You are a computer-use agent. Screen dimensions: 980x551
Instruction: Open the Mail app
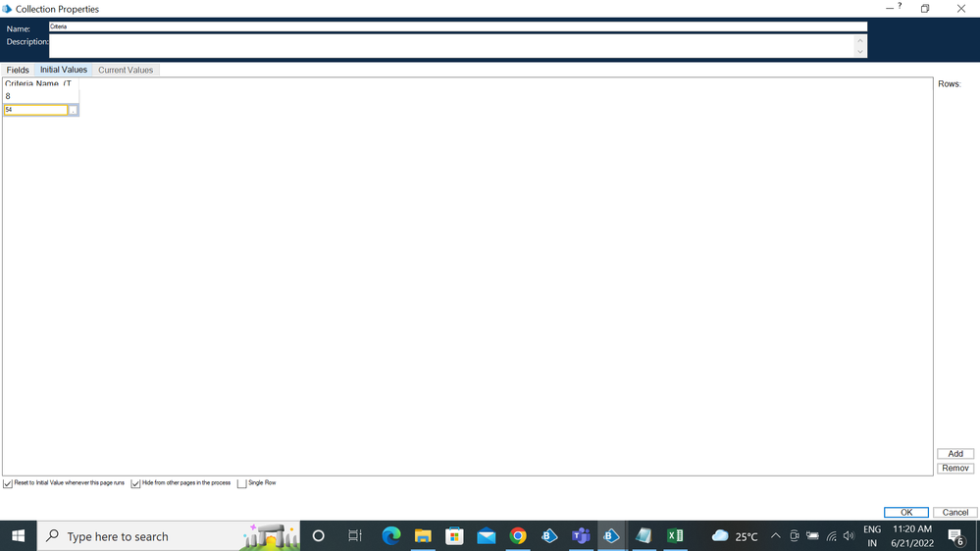pyautogui.click(x=487, y=536)
